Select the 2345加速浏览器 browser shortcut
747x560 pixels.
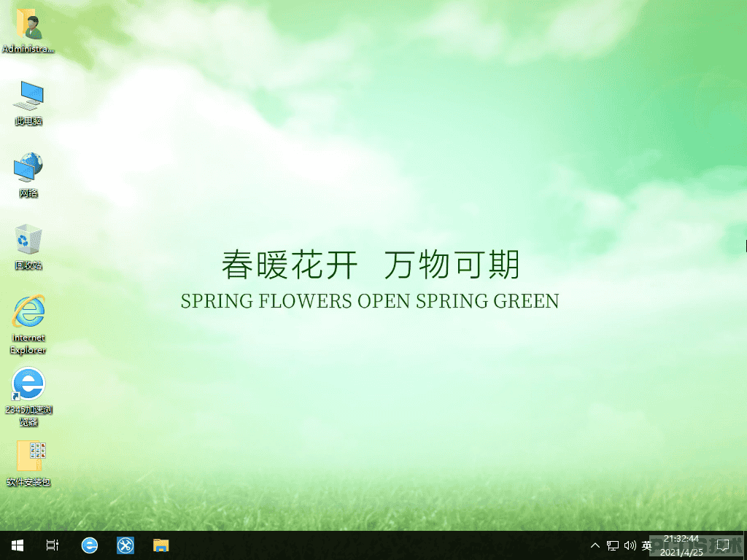pyautogui.click(x=28, y=397)
